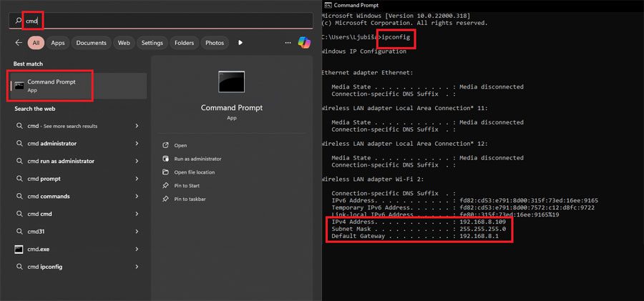Open the Copilot icon
The image size is (644, 301).
pyautogui.click(x=304, y=43)
